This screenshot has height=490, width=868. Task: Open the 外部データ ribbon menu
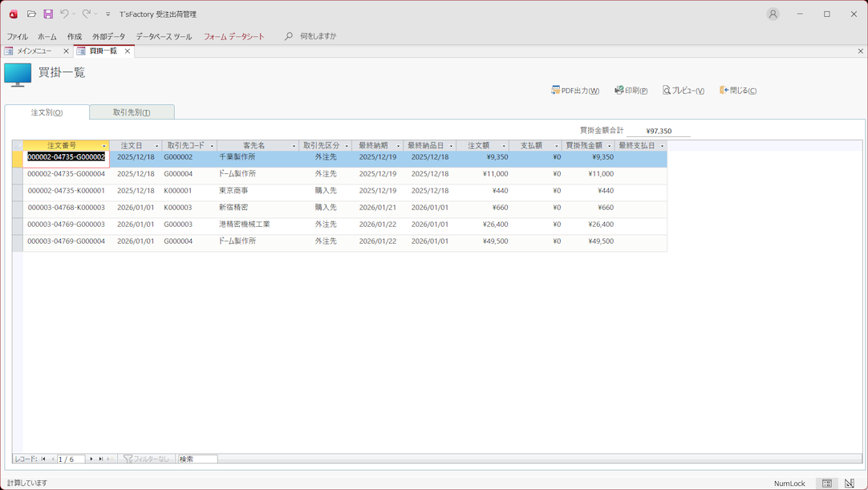(108, 37)
